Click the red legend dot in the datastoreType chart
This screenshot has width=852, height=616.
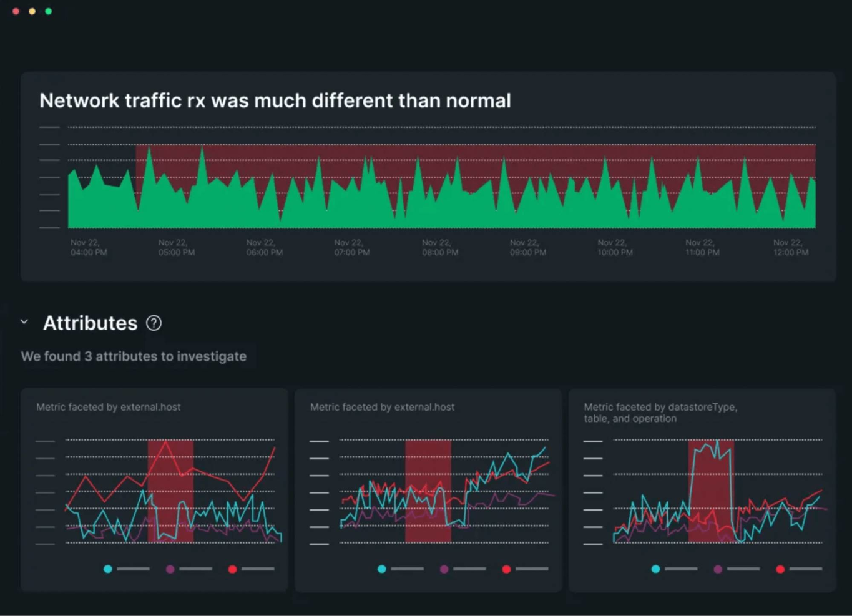click(x=780, y=569)
